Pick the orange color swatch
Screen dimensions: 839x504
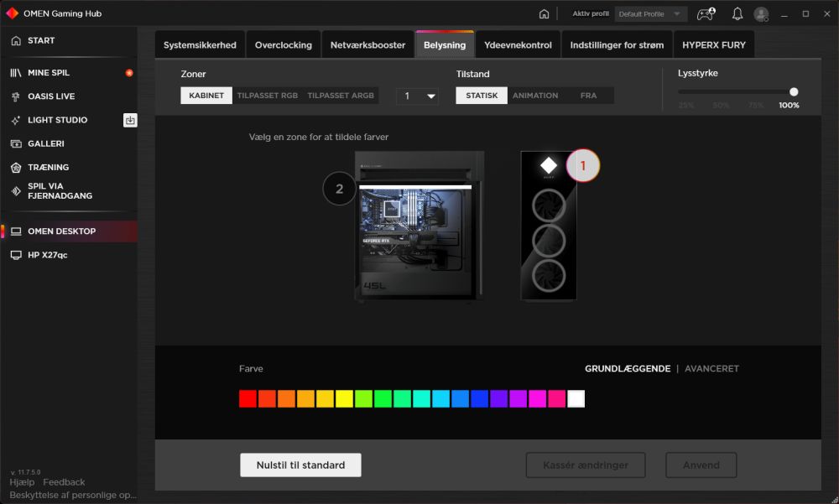click(286, 398)
